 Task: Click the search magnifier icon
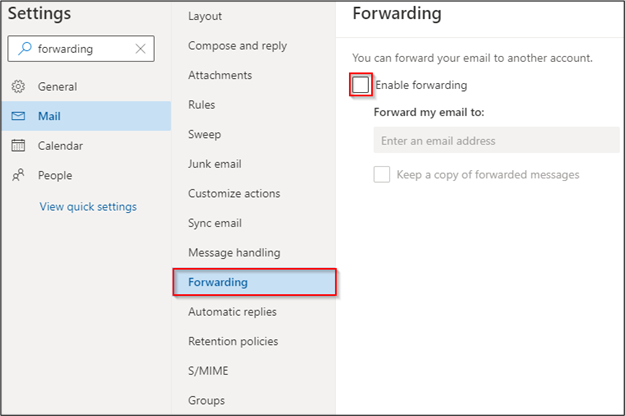coord(25,49)
